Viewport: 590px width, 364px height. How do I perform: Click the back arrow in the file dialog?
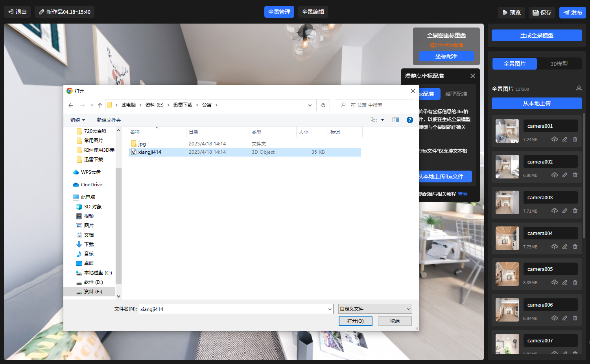click(x=71, y=105)
